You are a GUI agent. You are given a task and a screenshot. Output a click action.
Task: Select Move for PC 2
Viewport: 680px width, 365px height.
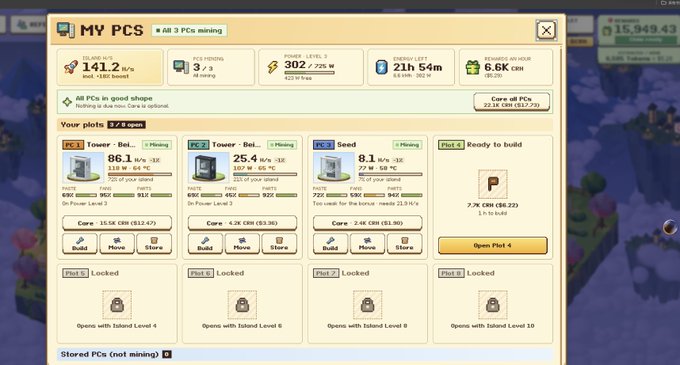point(242,244)
